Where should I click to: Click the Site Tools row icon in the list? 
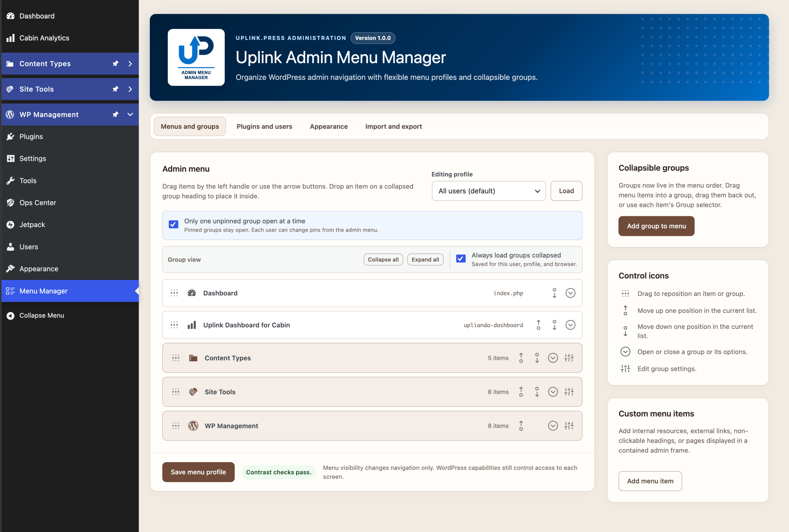(x=193, y=392)
